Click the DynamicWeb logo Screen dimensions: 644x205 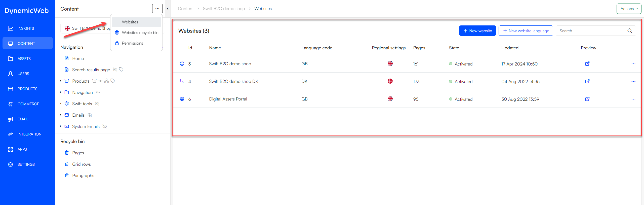(27, 11)
